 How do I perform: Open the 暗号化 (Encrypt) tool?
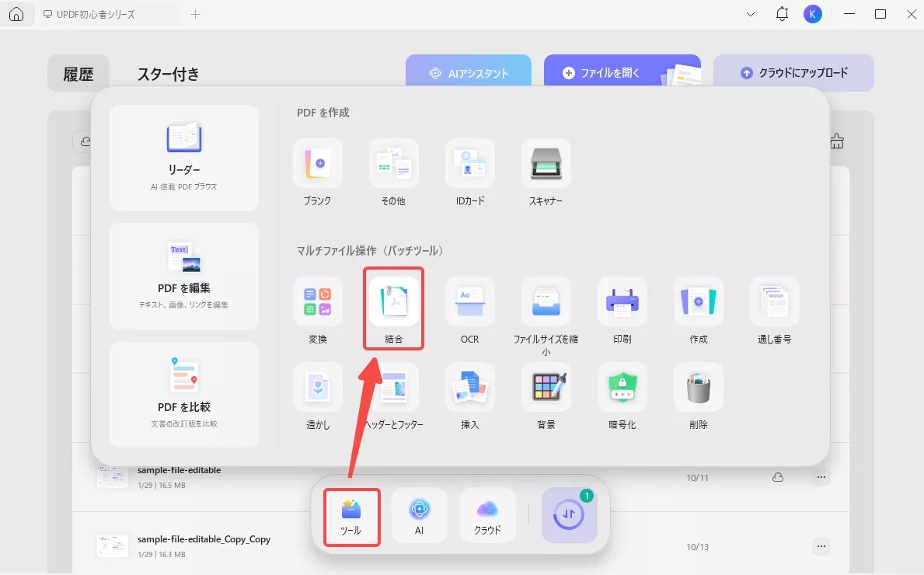click(622, 394)
